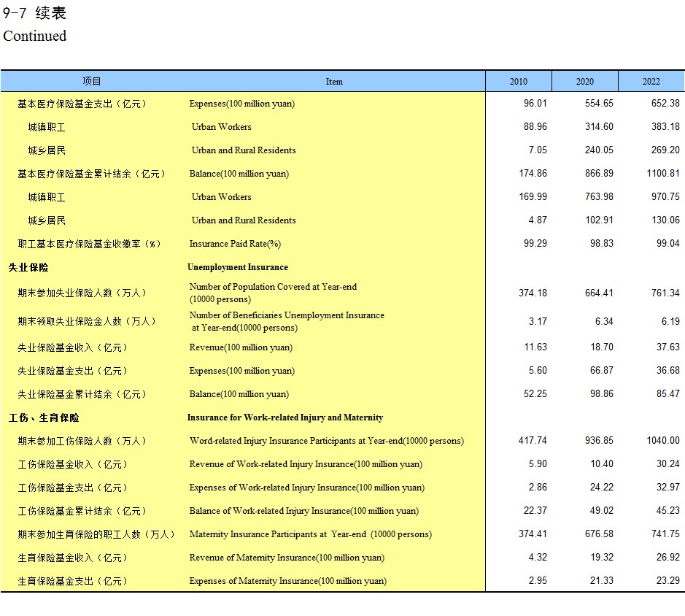
Task: Select the value 664.41
Action: pos(599,293)
